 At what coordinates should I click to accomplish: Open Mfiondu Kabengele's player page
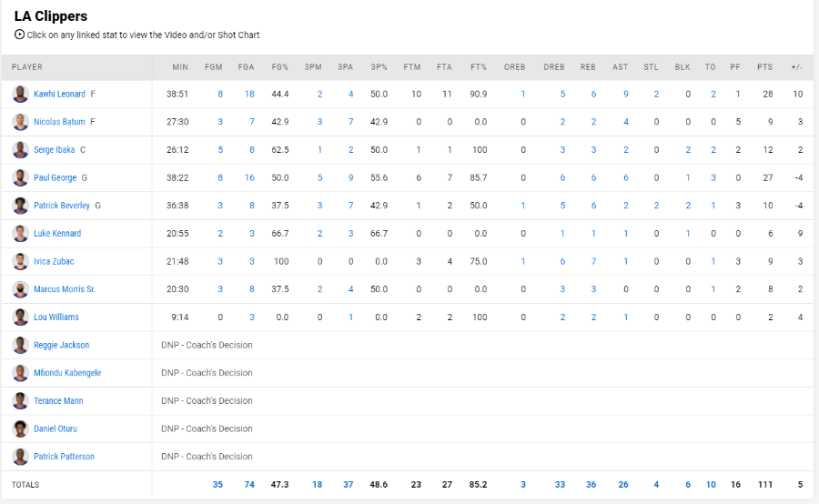point(67,373)
